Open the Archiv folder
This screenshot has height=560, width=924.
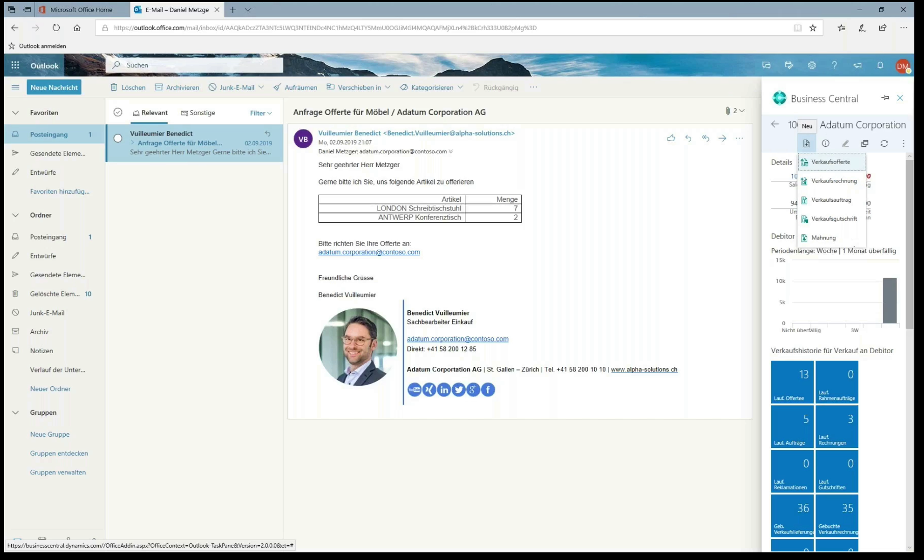(x=55, y=332)
